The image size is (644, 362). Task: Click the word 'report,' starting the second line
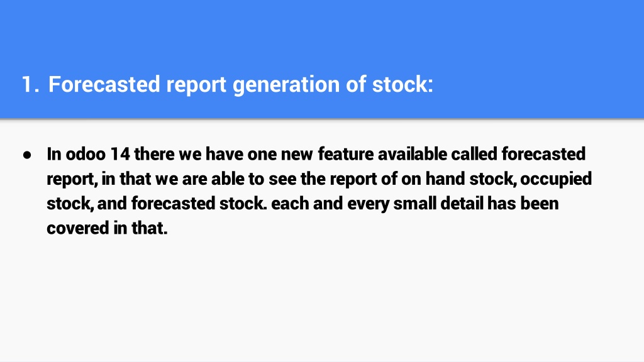click(x=72, y=179)
